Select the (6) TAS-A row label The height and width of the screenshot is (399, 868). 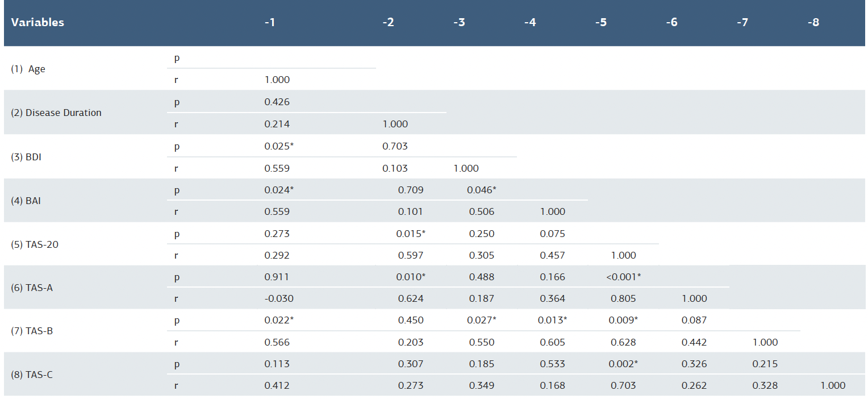[33, 288]
